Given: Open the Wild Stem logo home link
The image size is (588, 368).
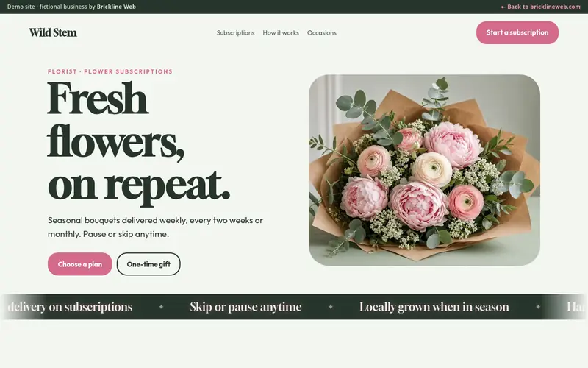Looking at the screenshot, I should tap(53, 32).
